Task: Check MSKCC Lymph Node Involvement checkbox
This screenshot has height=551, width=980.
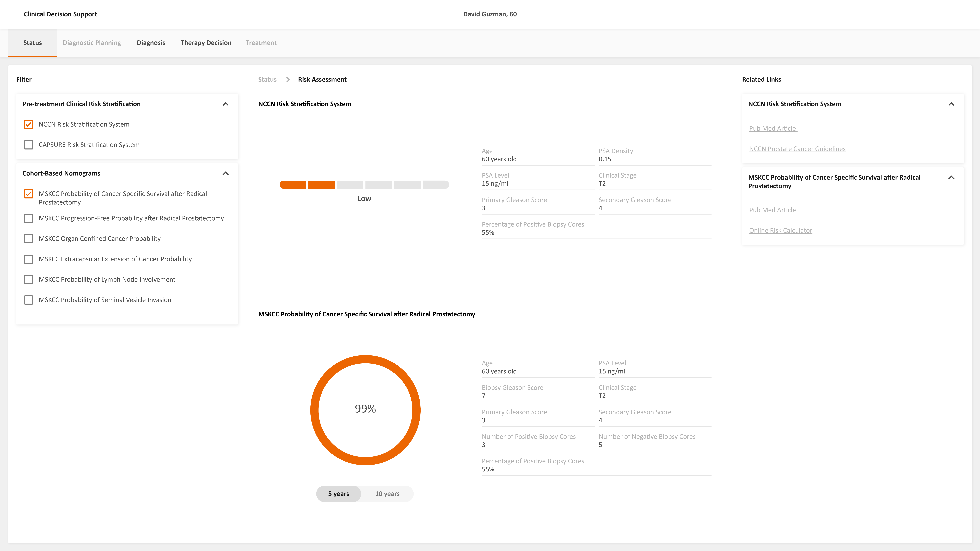Action: tap(29, 279)
